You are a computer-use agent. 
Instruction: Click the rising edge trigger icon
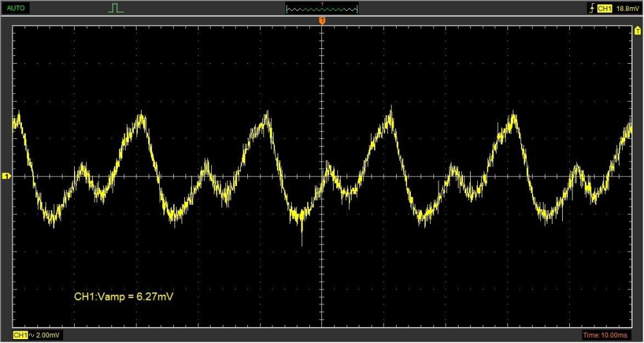[589, 8]
